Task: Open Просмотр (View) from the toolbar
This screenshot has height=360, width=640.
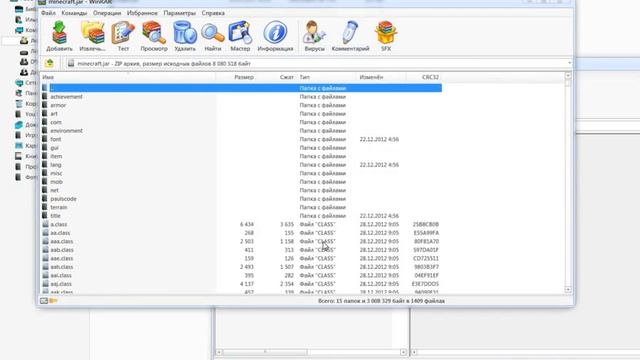Action: [154, 36]
